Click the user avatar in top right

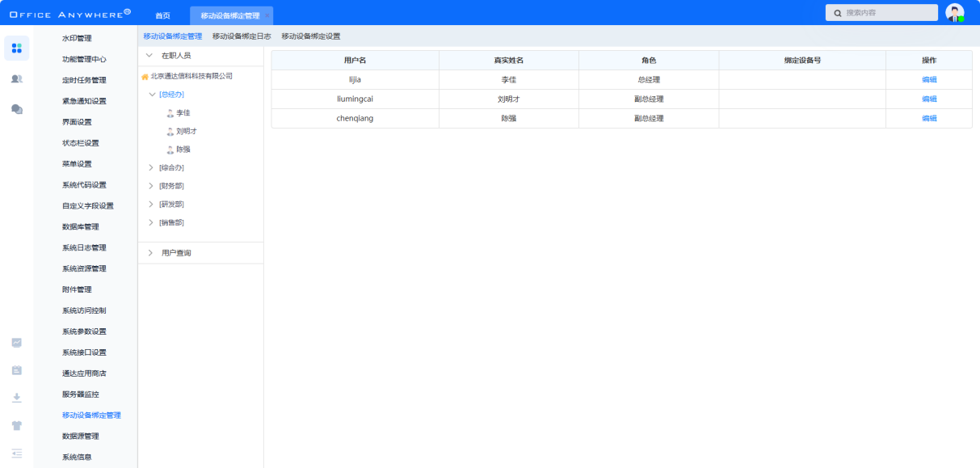(954, 13)
